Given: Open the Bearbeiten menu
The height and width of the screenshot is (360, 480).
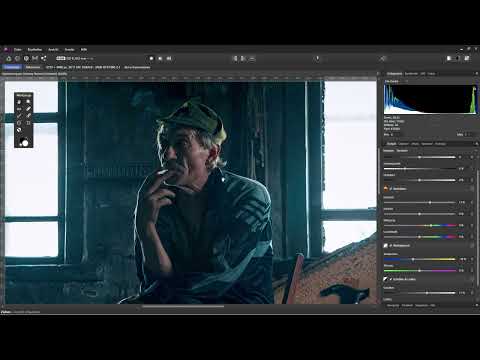Looking at the screenshot, I should coord(35,49).
